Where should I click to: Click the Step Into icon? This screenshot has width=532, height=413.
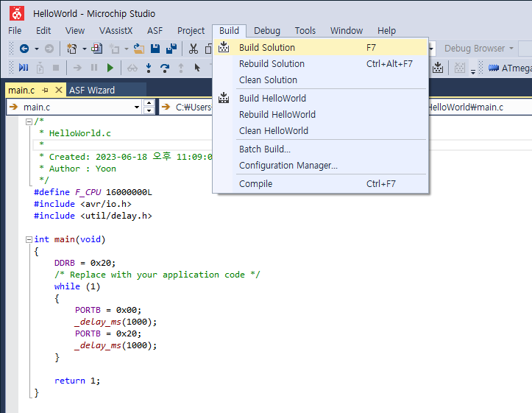pyautogui.click(x=148, y=68)
